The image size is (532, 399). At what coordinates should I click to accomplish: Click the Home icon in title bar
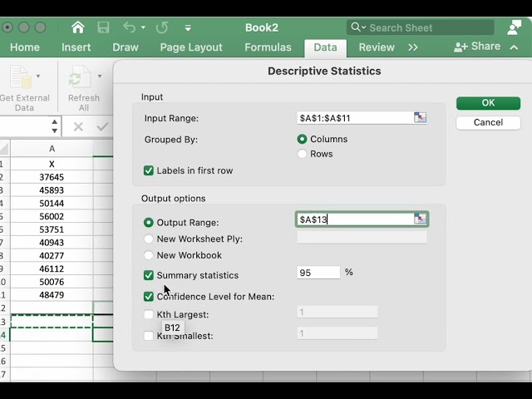pyautogui.click(x=78, y=27)
